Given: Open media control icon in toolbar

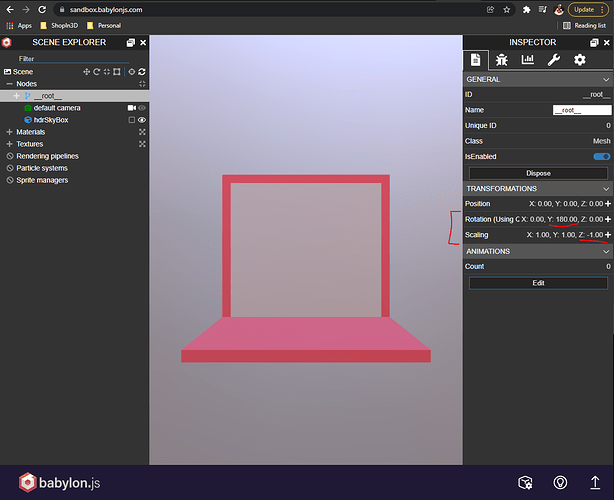Looking at the screenshot, I should point(542,10).
